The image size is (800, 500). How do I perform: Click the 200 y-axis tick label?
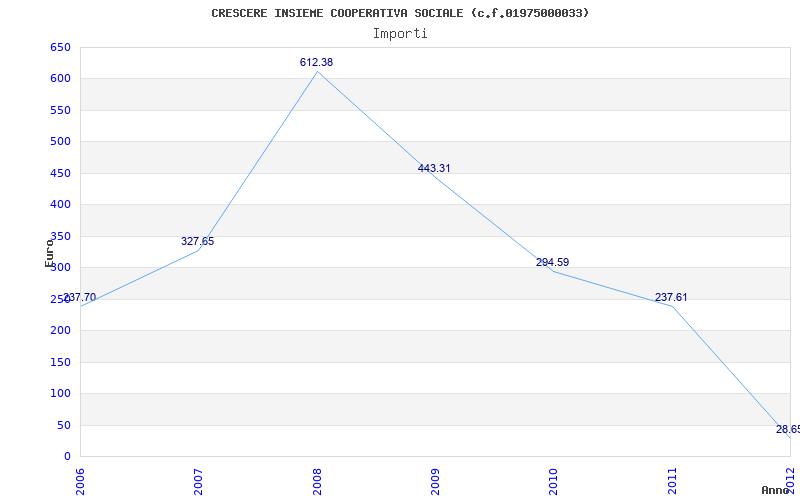pyautogui.click(x=60, y=331)
